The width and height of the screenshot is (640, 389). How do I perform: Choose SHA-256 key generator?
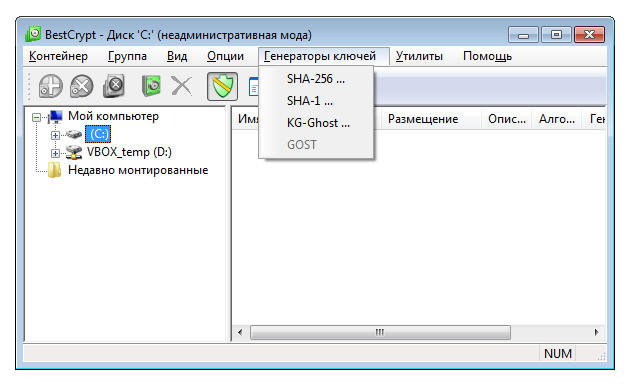pos(316,79)
